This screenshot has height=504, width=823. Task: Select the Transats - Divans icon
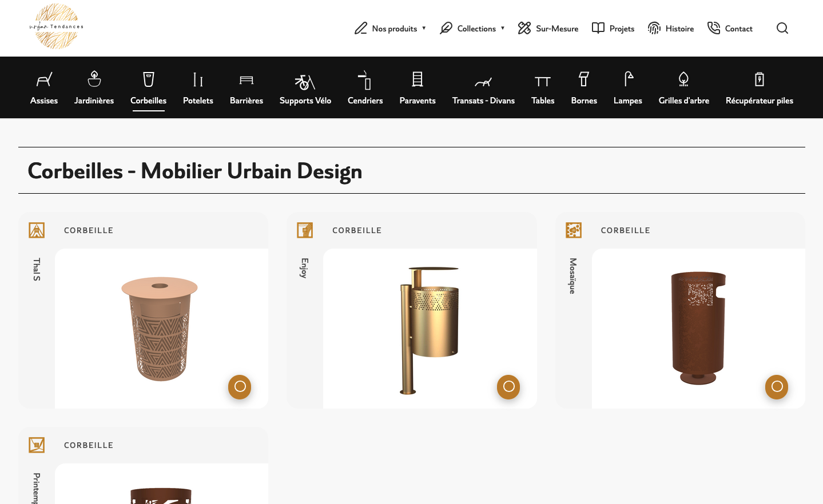[x=483, y=82]
